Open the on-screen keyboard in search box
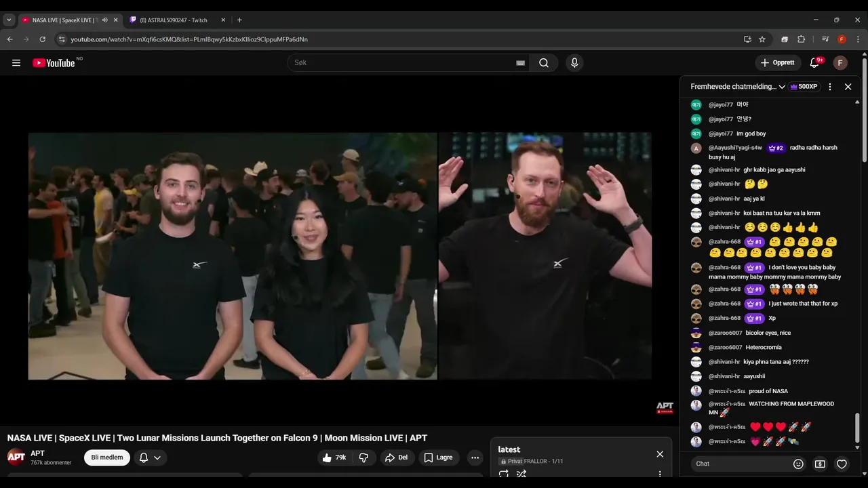 coord(520,63)
